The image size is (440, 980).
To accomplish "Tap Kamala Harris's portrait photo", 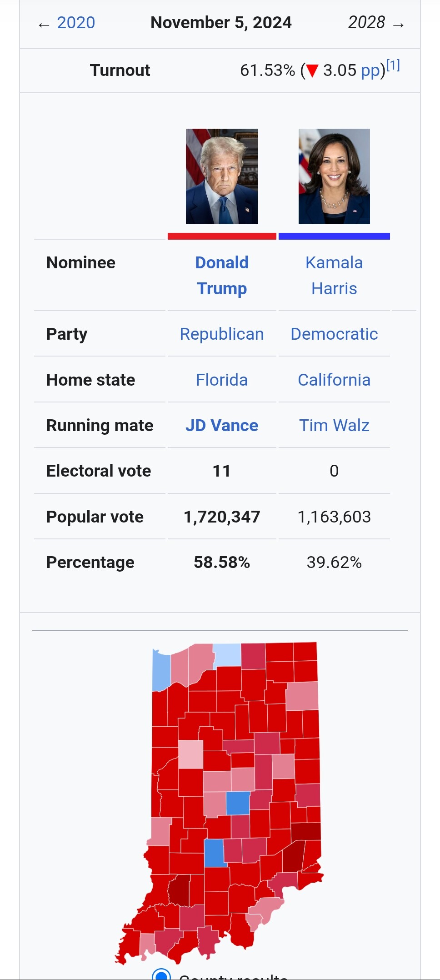I will tap(334, 176).
